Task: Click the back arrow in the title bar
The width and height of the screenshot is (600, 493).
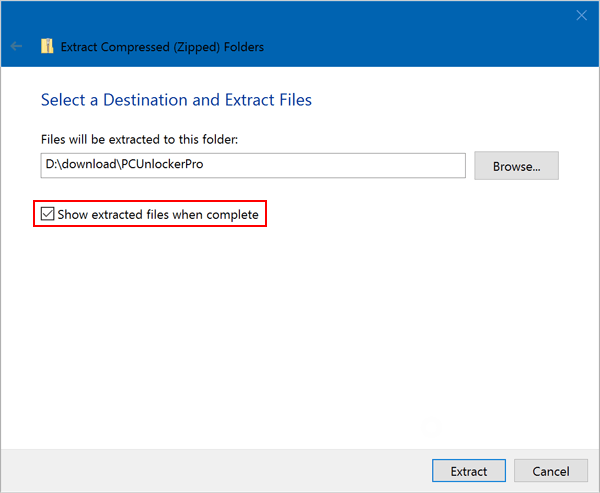Action: (x=16, y=47)
